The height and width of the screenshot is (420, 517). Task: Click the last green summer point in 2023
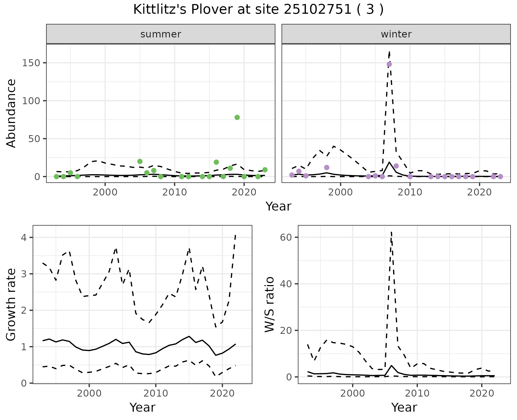click(x=265, y=170)
